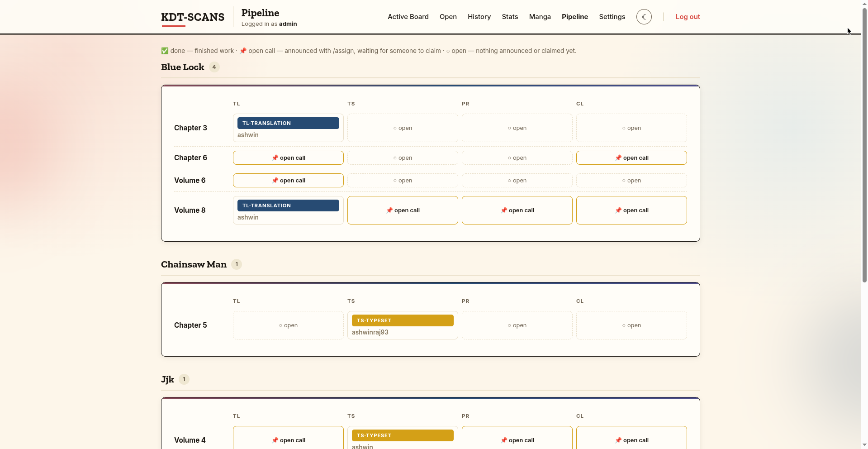Viewport: 868px width, 449px height.
Task: Open Blue Lock Volume 8 TL-TRANSLATION card
Action: [288, 210]
